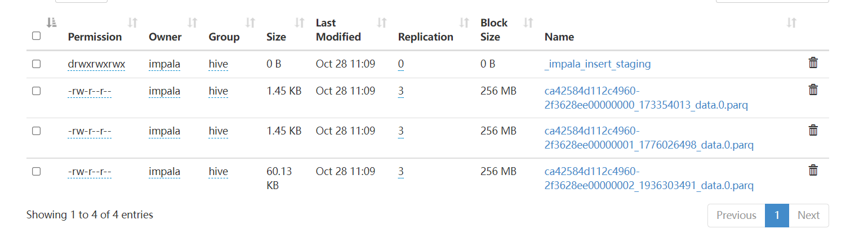
Task: Click trash icon for 173354013 parquet file
Action: click(813, 89)
